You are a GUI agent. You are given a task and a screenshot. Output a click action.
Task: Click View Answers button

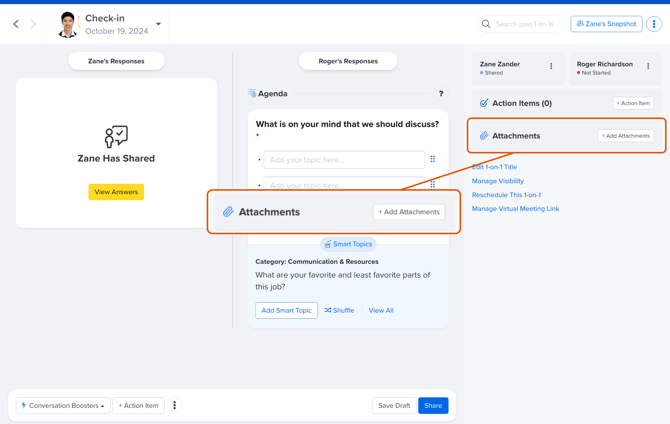pos(116,192)
